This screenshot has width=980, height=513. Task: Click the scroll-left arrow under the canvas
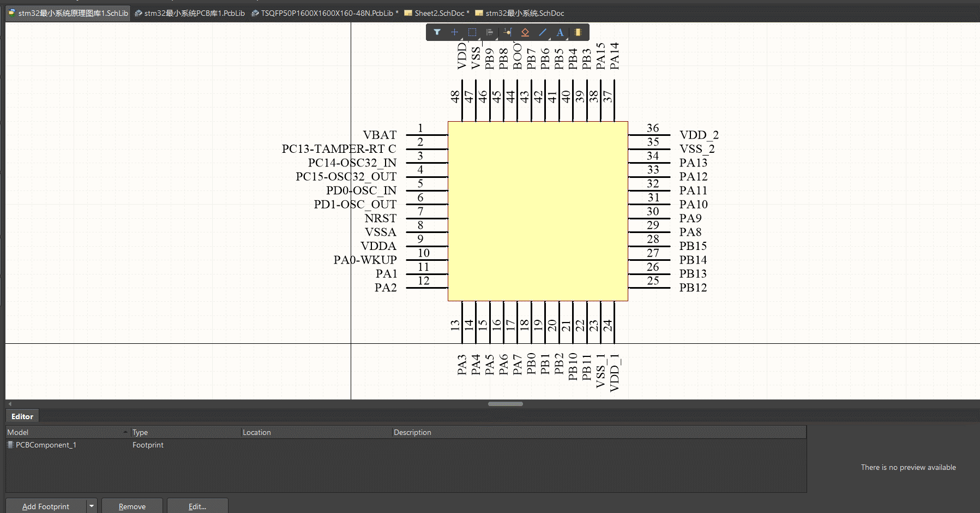pos(10,404)
